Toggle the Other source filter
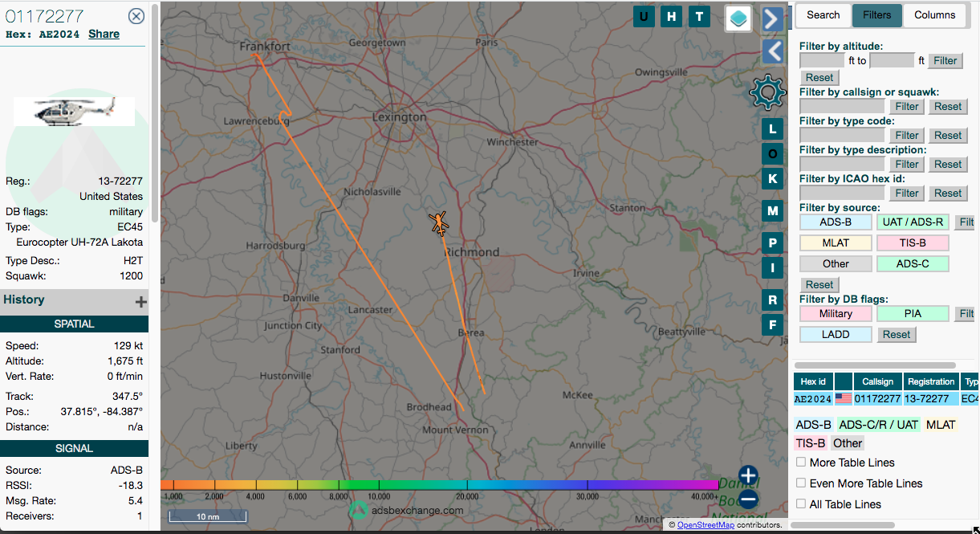The width and height of the screenshot is (980, 534). tap(836, 263)
